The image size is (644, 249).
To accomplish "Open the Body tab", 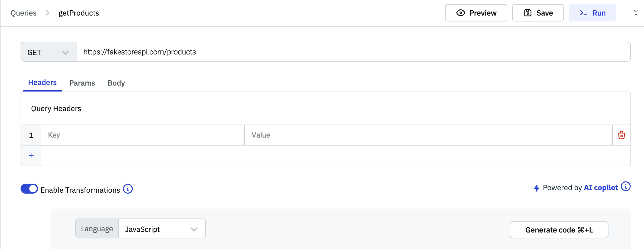I will coord(116,83).
